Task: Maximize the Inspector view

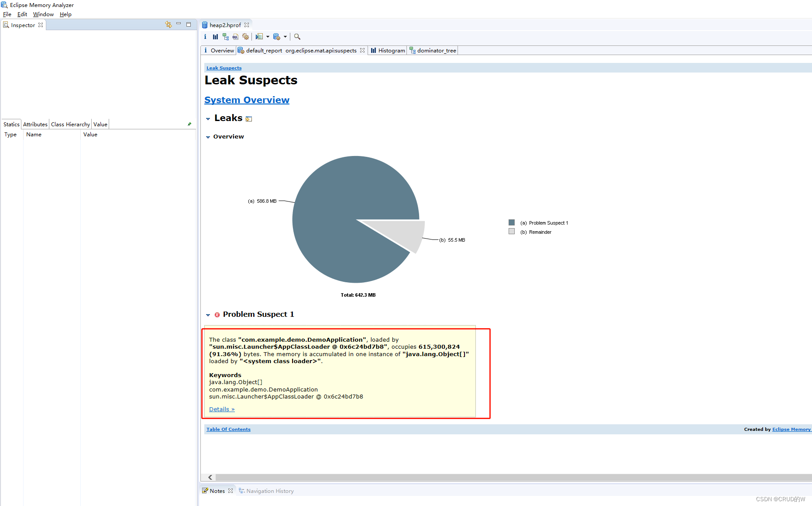Action: click(x=189, y=24)
